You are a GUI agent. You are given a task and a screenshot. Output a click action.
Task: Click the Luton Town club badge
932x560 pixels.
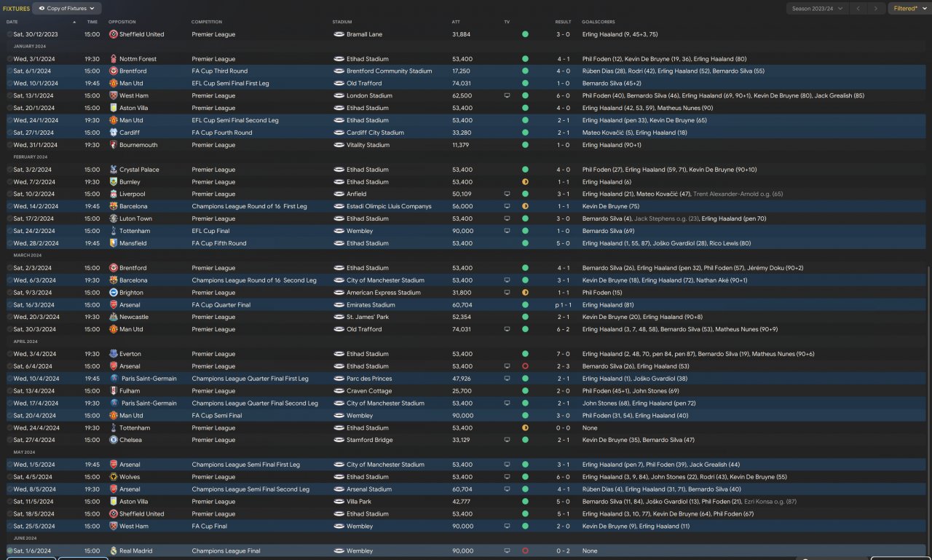pyautogui.click(x=113, y=218)
